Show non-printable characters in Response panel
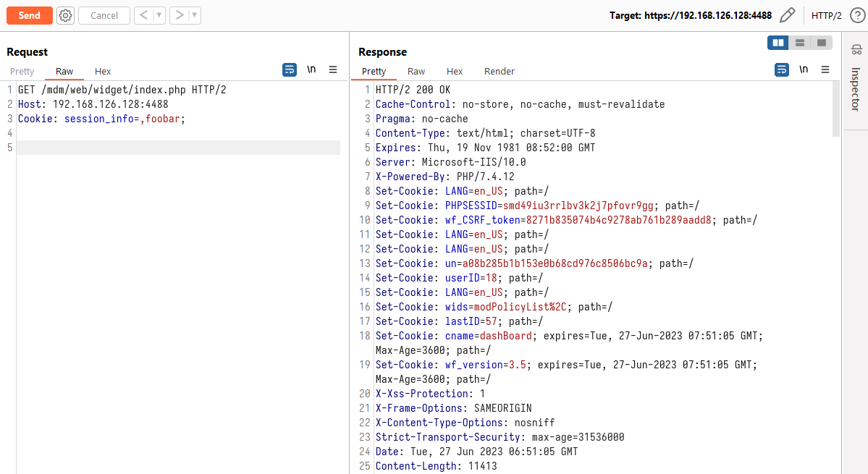 pyautogui.click(x=804, y=69)
